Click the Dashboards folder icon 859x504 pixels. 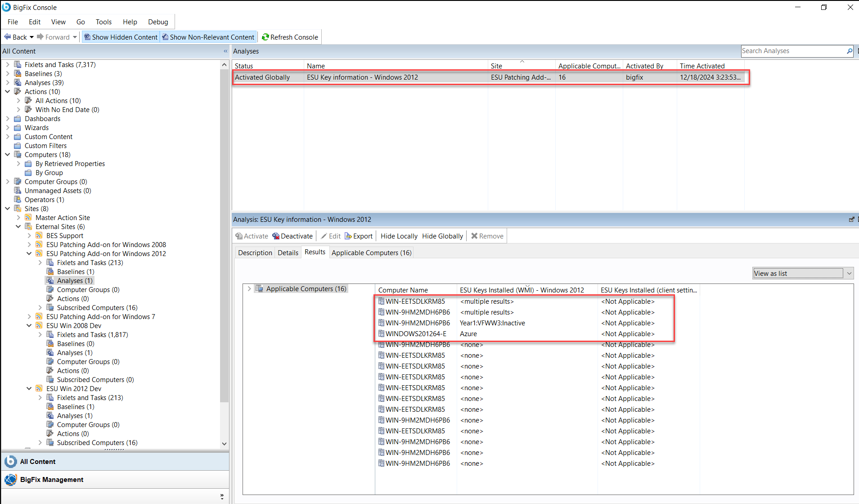pyautogui.click(x=18, y=119)
